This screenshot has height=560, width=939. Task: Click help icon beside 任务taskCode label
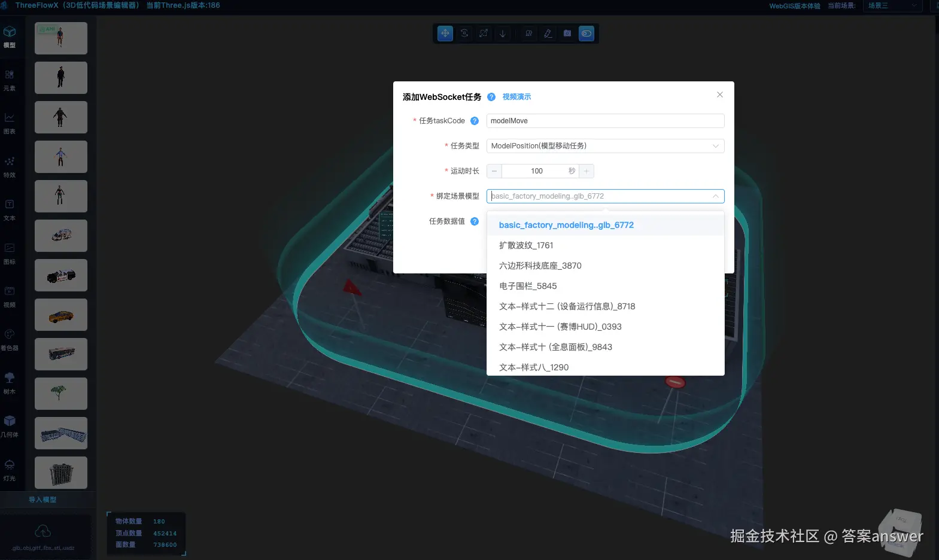point(475,121)
